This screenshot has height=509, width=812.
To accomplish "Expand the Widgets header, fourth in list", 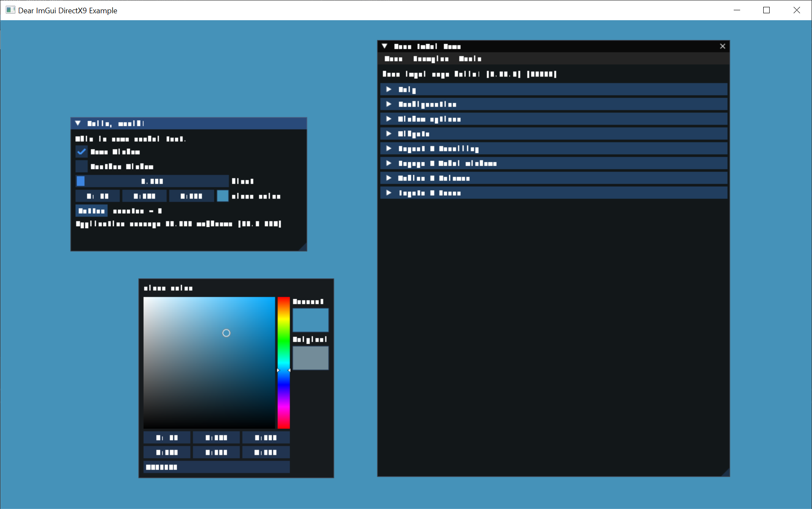I will 554,134.
